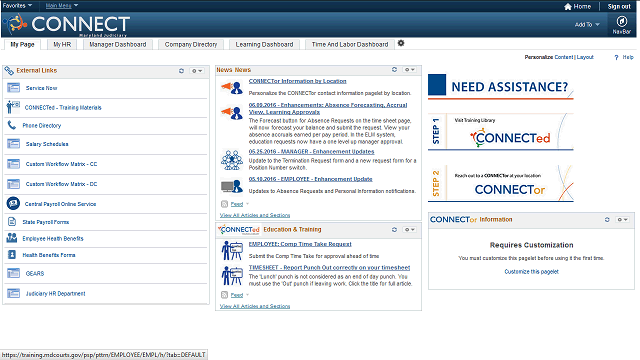This screenshot has height=360, width=640.
Task: Click the Step 2 CONNECTor banner
Action: pyautogui.click(x=501, y=183)
